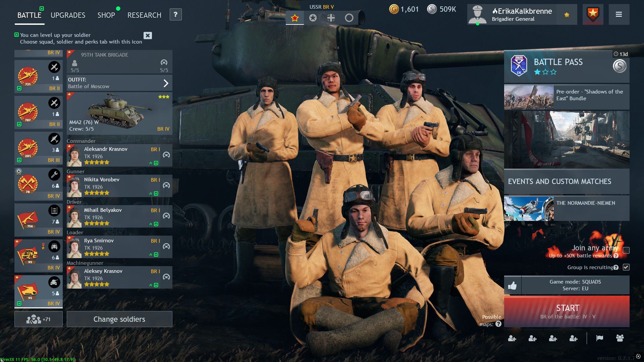Viewport: 644px width, 362px height.
Task: Open the Game mode SQUADS server selector
Action: tap(575, 285)
